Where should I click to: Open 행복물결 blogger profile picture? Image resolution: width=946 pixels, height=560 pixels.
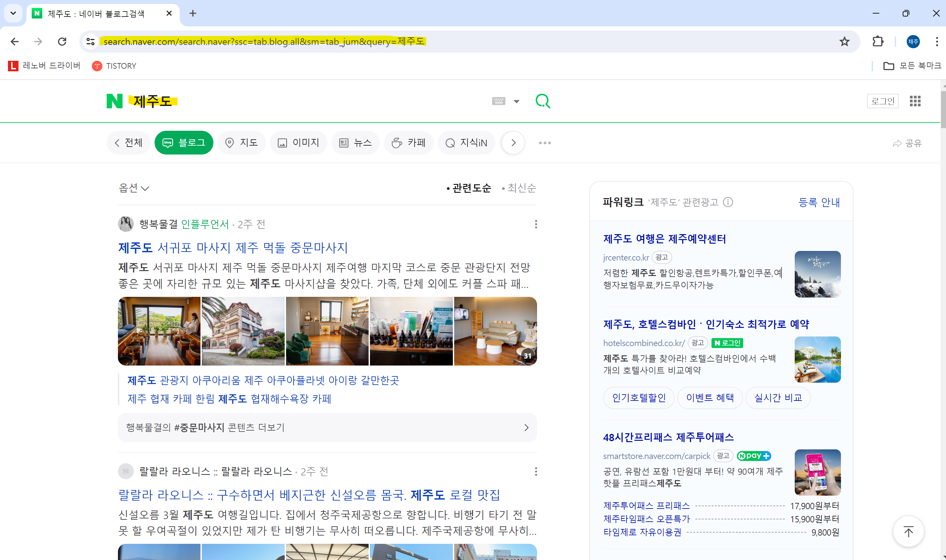[126, 224]
